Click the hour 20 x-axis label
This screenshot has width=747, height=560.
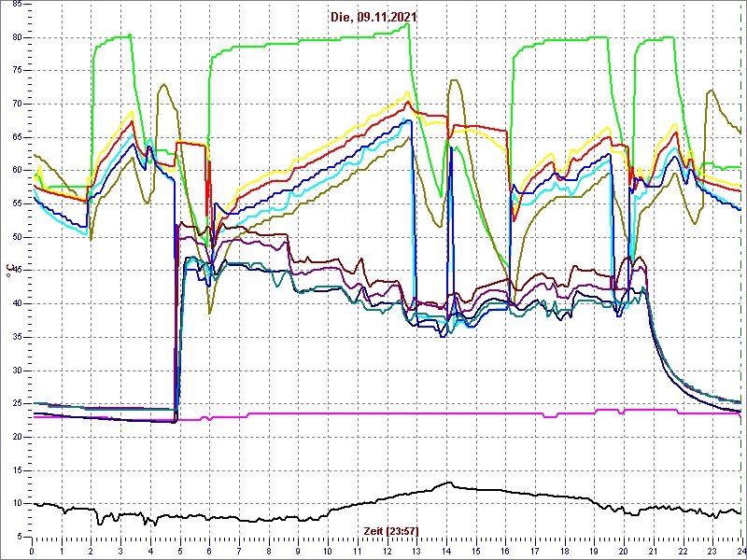pyautogui.click(x=624, y=551)
